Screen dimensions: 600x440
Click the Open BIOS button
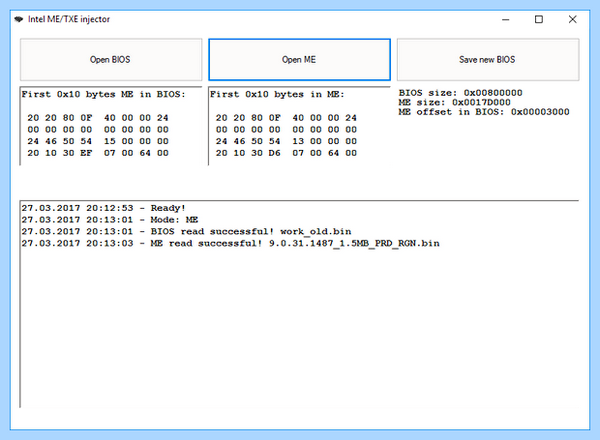111,60
